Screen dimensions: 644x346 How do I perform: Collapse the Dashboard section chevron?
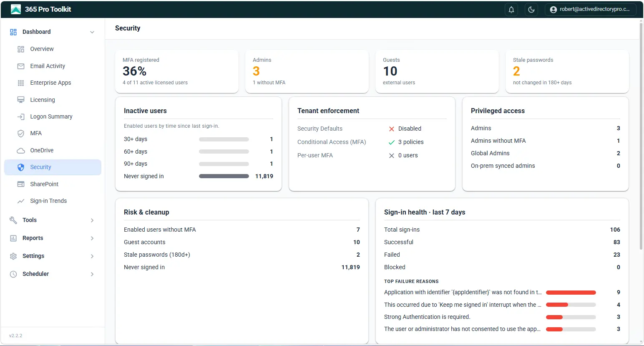click(92, 32)
